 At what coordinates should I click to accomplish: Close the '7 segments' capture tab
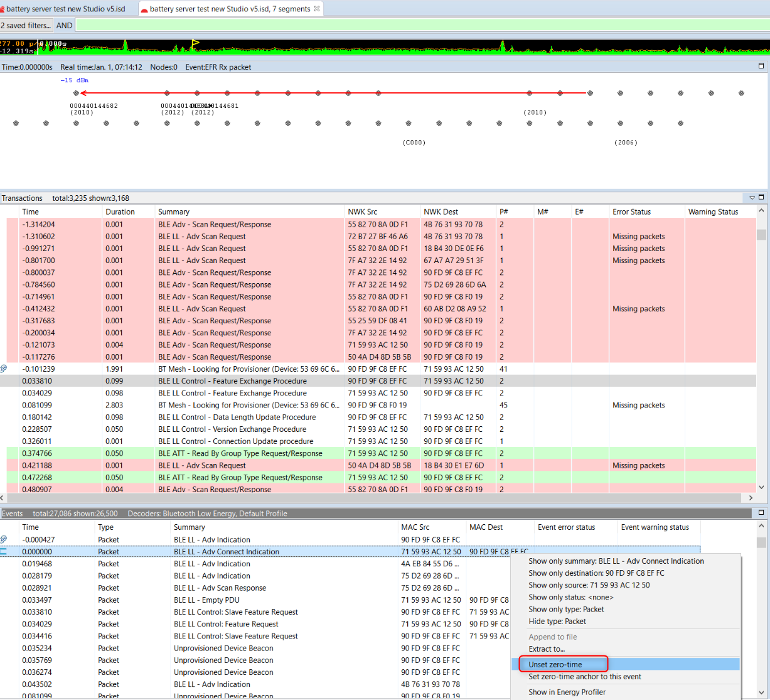click(x=317, y=9)
